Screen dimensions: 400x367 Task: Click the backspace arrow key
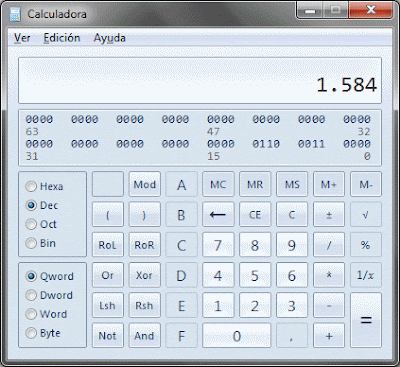click(x=218, y=214)
